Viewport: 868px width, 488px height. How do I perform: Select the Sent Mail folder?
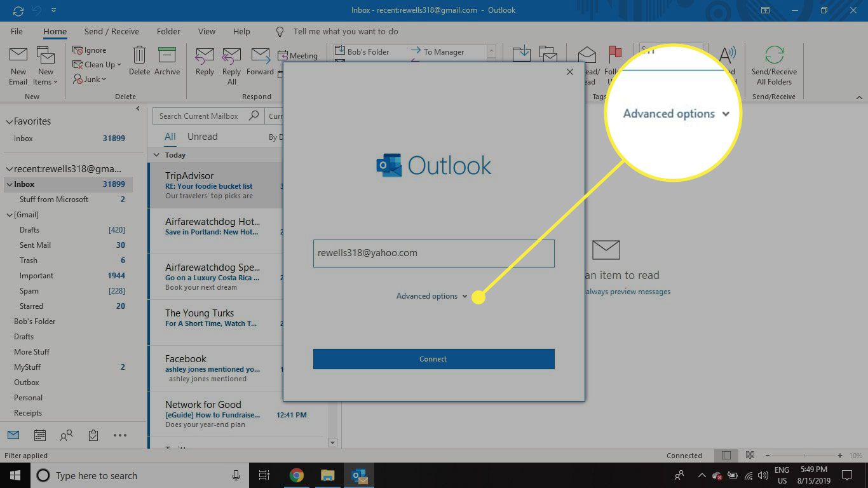click(35, 245)
